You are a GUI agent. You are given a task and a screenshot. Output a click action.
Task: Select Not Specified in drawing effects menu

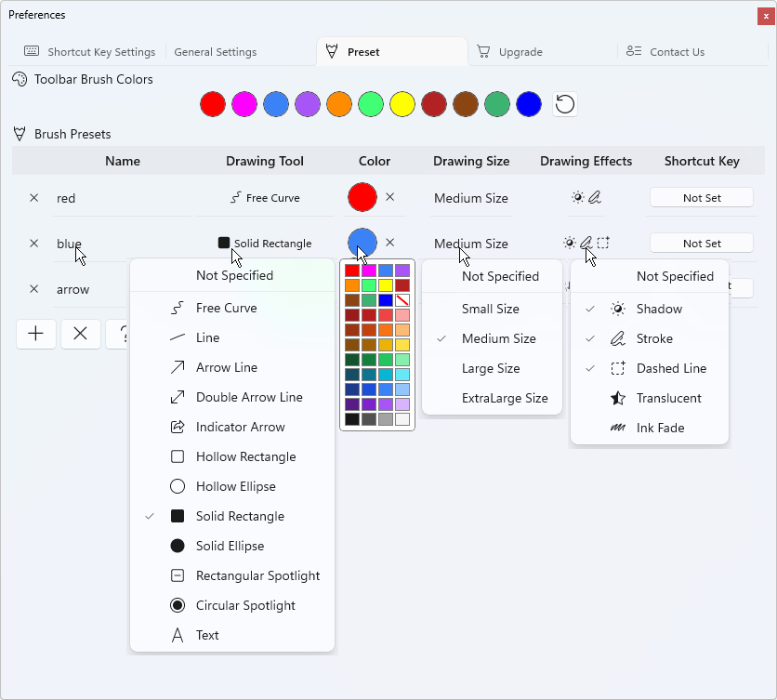650,276
